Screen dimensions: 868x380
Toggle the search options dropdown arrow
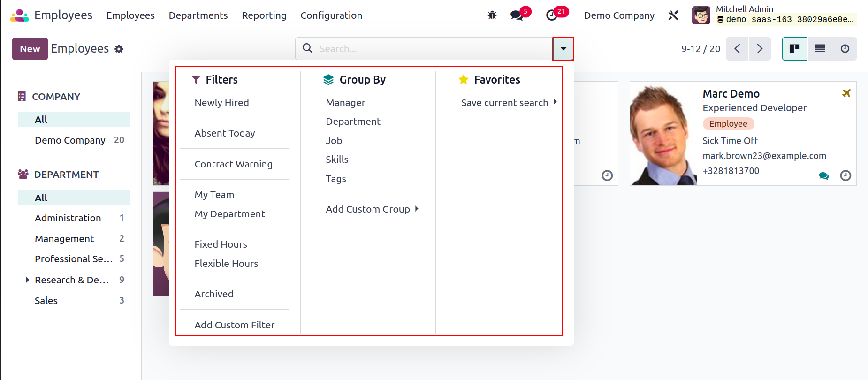[x=563, y=49]
